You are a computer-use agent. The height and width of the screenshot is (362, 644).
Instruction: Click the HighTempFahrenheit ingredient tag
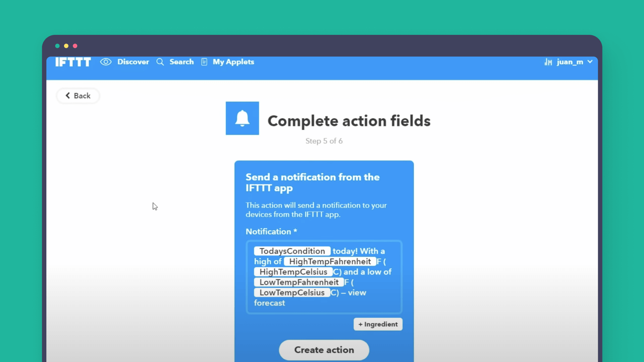pos(330,261)
